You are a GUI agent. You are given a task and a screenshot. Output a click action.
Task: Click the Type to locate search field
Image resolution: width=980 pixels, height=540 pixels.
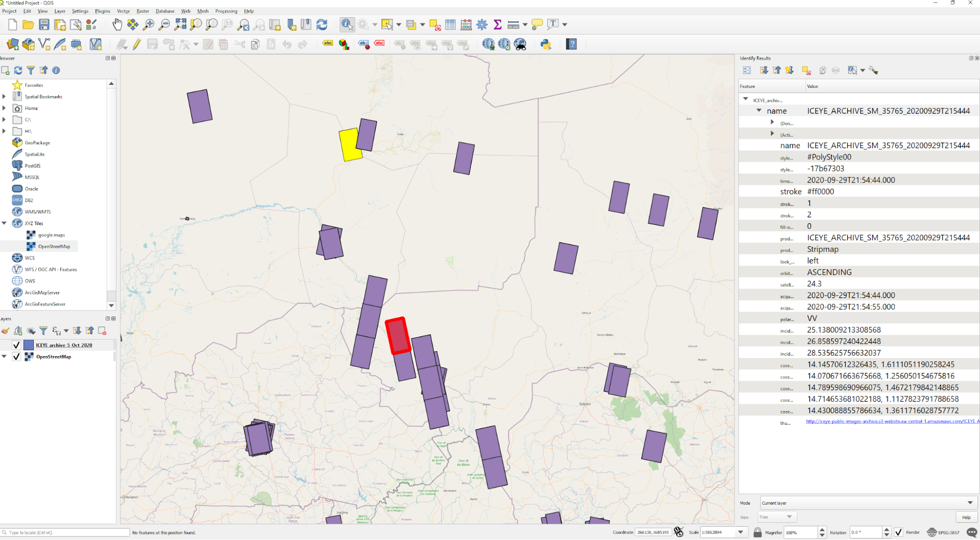click(x=65, y=532)
